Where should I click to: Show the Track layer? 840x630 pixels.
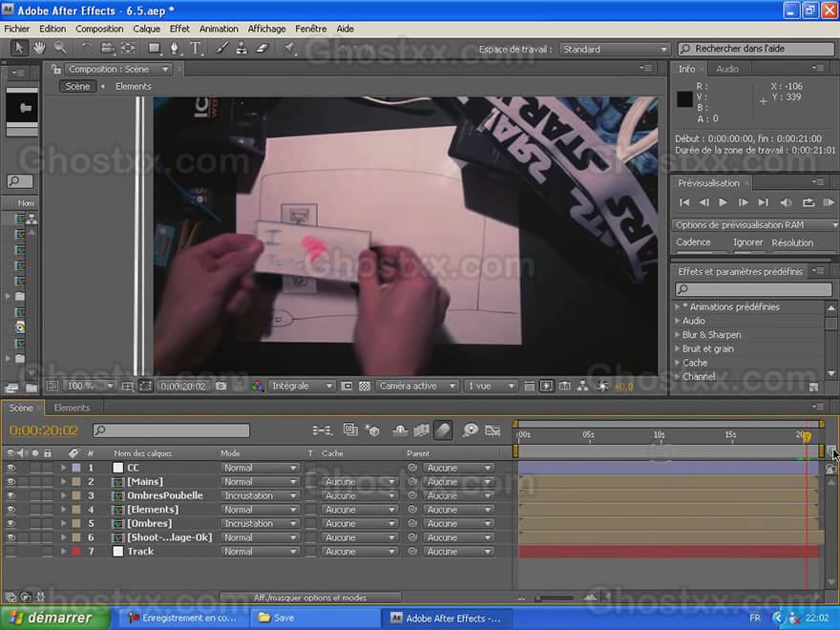coord(10,552)
